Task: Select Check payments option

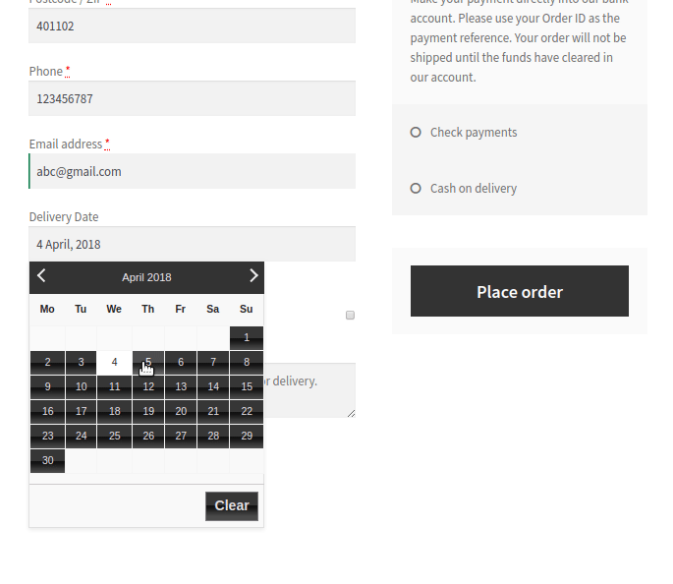Action: click(x=415, y=132)
